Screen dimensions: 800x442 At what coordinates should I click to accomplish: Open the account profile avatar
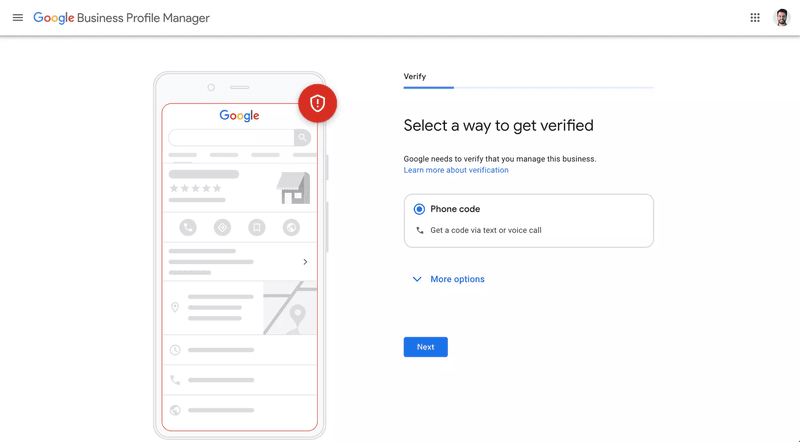[x=782, y=18]
